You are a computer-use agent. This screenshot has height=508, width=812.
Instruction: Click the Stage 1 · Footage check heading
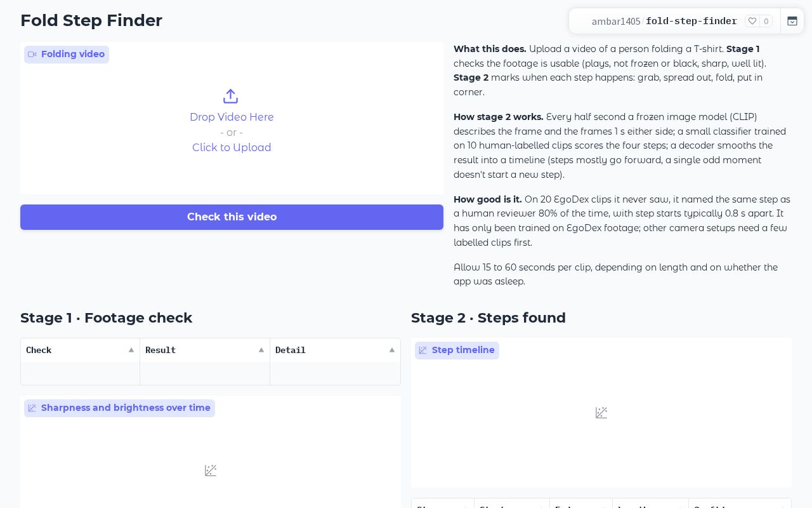click(106, 317)
